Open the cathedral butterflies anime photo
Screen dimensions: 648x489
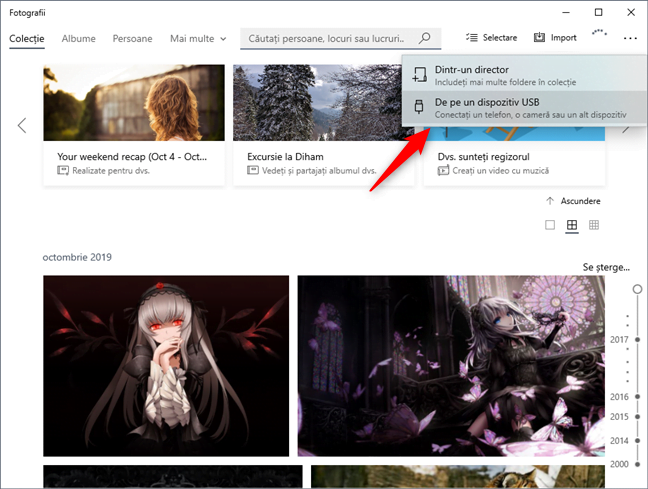pos(451,366)
